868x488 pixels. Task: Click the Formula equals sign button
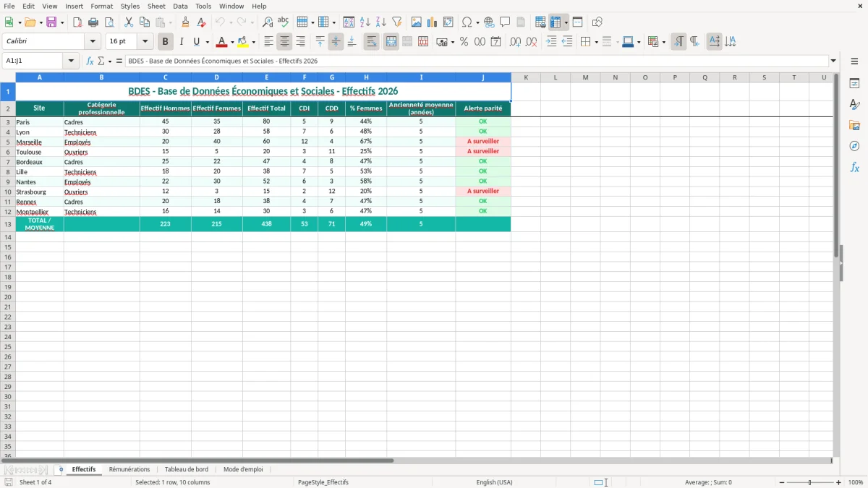tap(119, 61)
